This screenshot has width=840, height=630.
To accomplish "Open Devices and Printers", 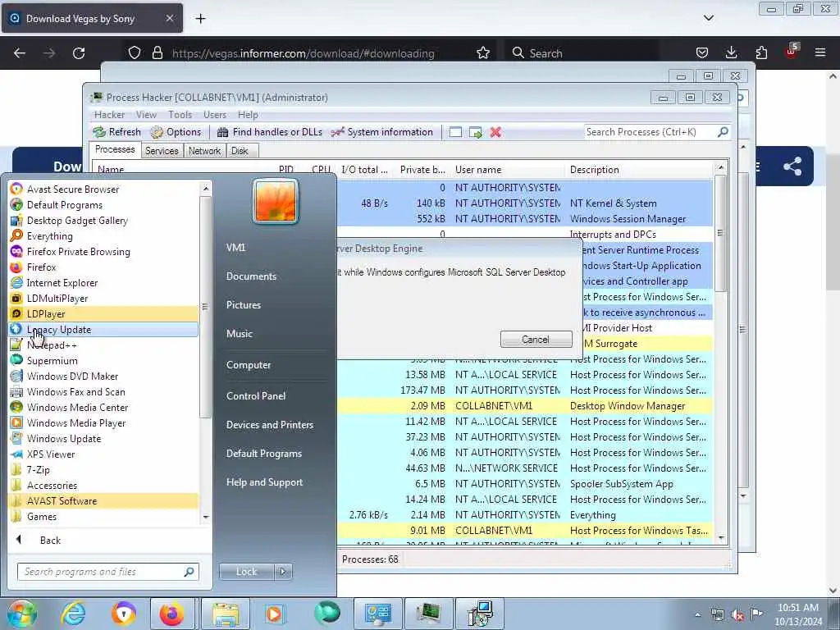I will 269,425.
